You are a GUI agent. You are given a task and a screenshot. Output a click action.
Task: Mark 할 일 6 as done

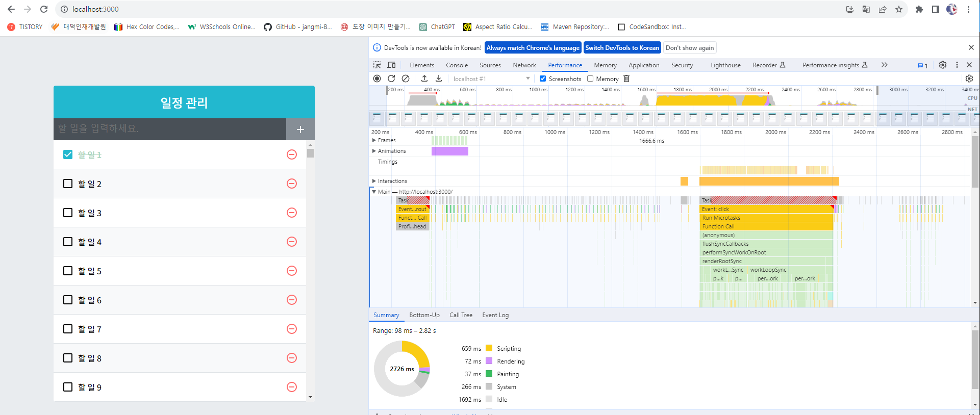(x=68, y=300)
